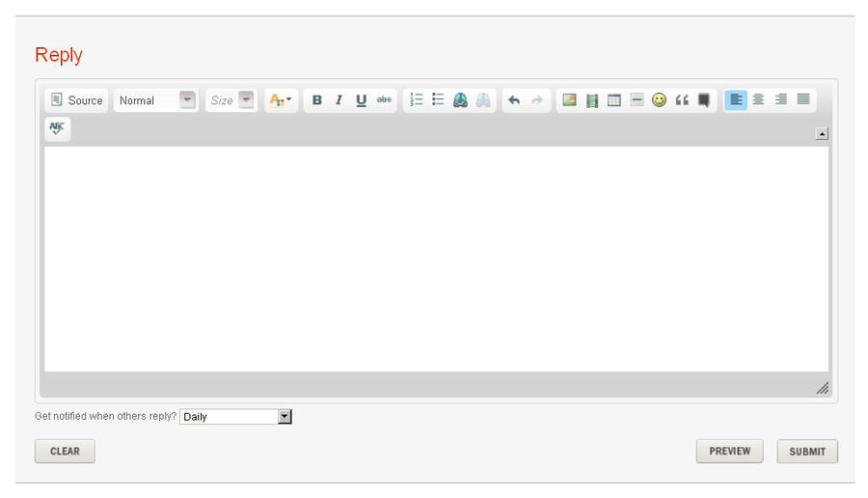Run the spell checker
This screenshot has height=498, width=868.
click(57, 128)
